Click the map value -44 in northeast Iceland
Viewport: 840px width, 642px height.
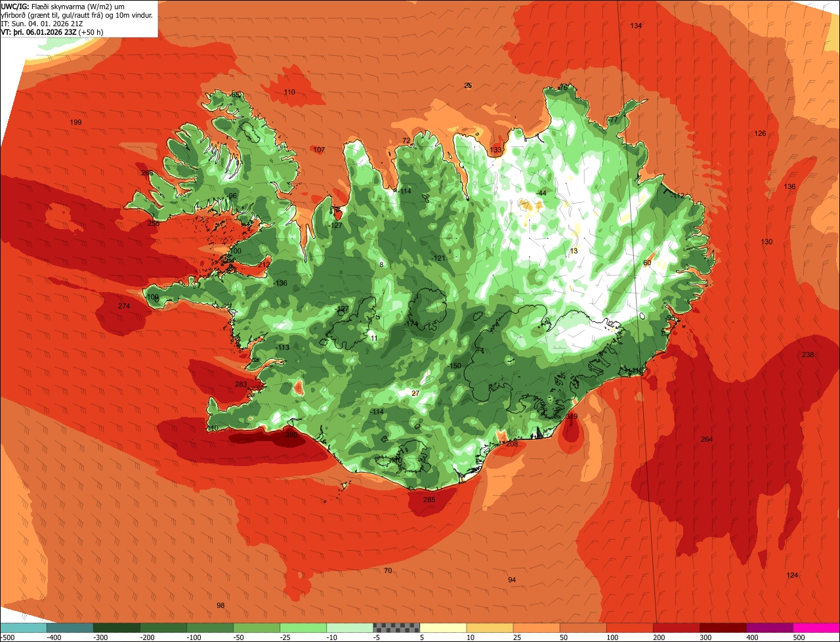[x=541, y=192]
